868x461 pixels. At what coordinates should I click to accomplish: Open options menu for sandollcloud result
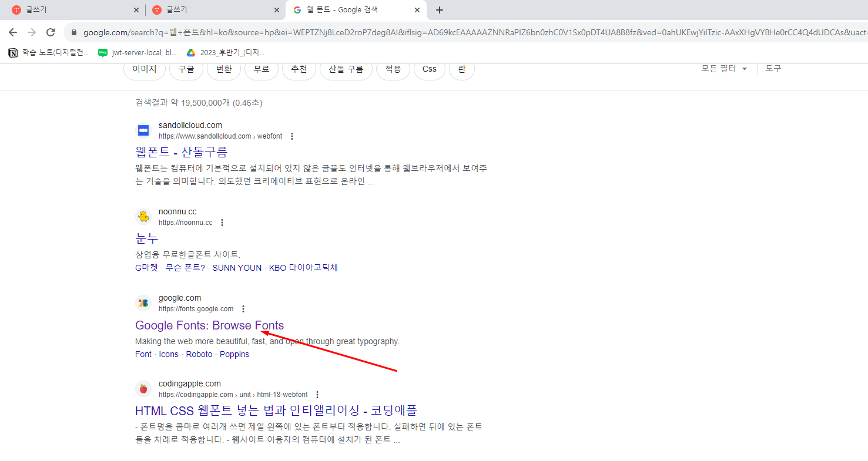[x=292, y=136]
